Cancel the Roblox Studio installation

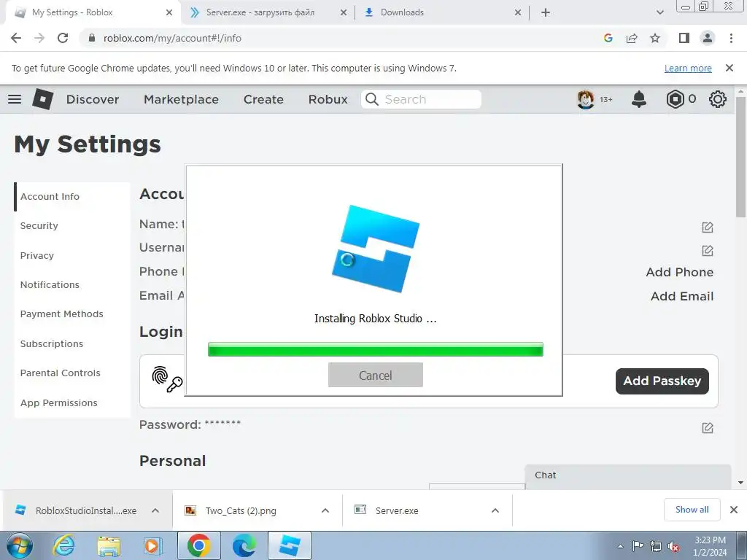click(x=376, y=375)
